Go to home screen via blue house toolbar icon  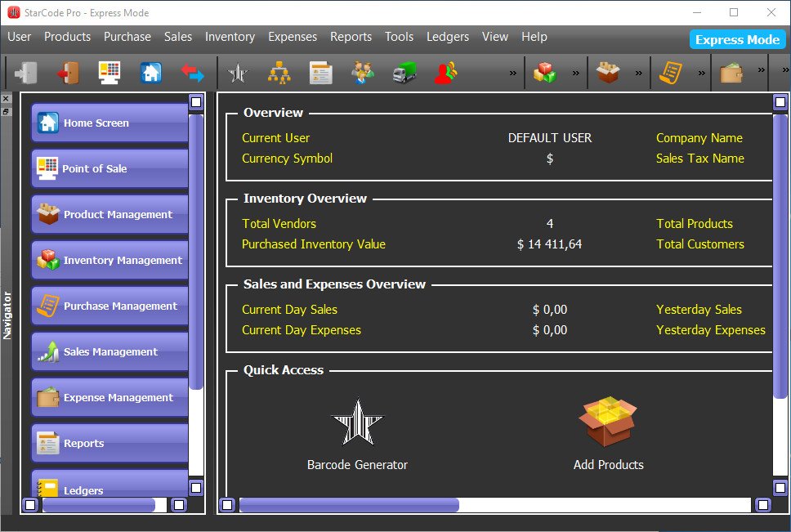(151, 73)
